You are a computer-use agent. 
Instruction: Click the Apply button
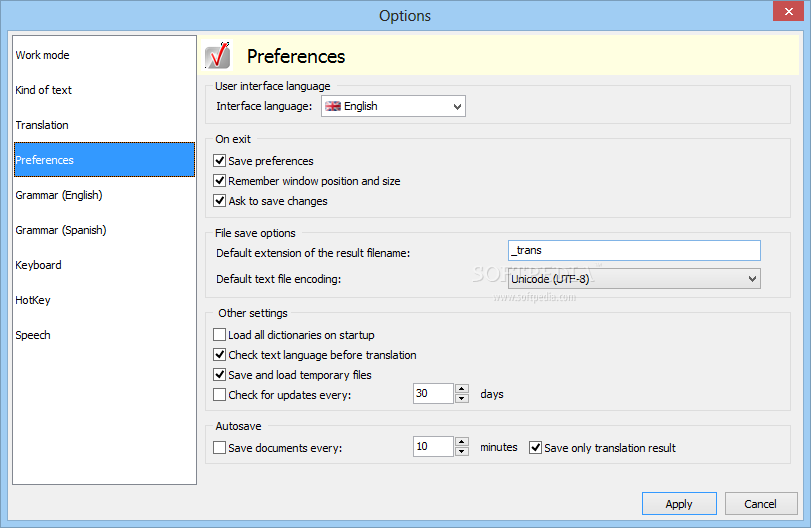(x=679, y=504)
